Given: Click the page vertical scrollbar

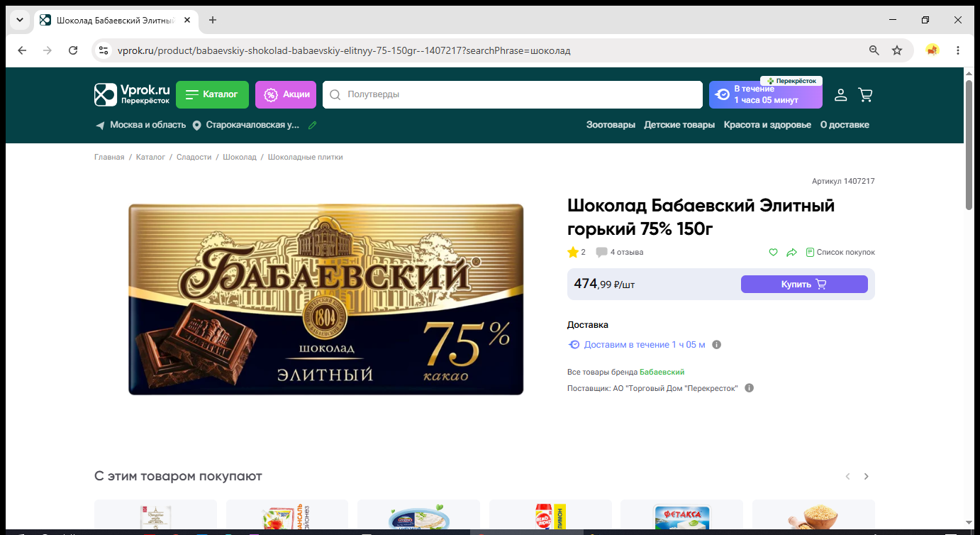Looking at the screenshot, I should (x=969, y=145).
